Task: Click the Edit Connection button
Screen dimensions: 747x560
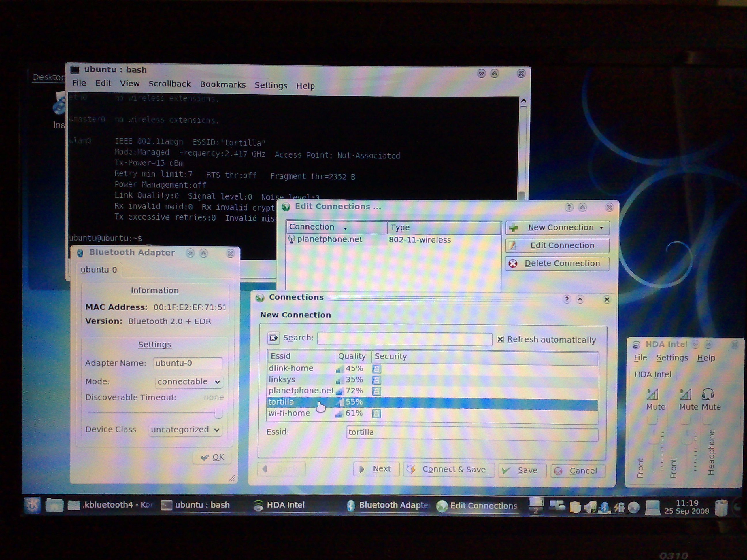Action: (558, 245)
